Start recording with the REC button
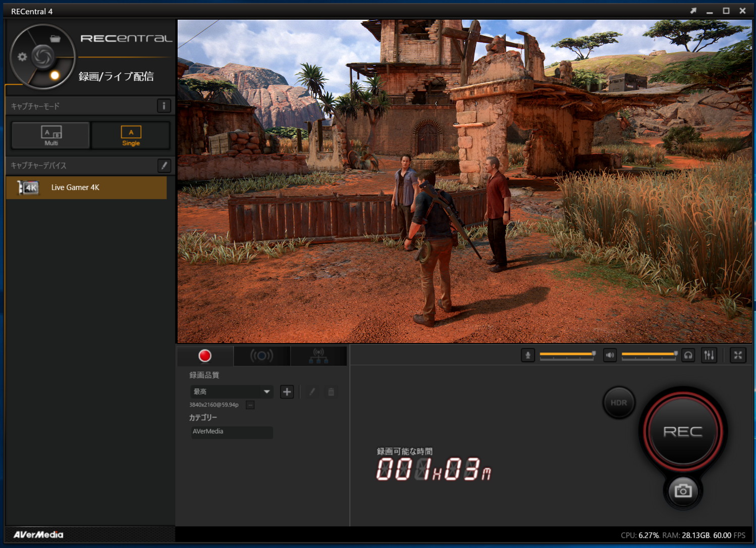Viewport: 756px width, 548px height. [x=683, y=431]
